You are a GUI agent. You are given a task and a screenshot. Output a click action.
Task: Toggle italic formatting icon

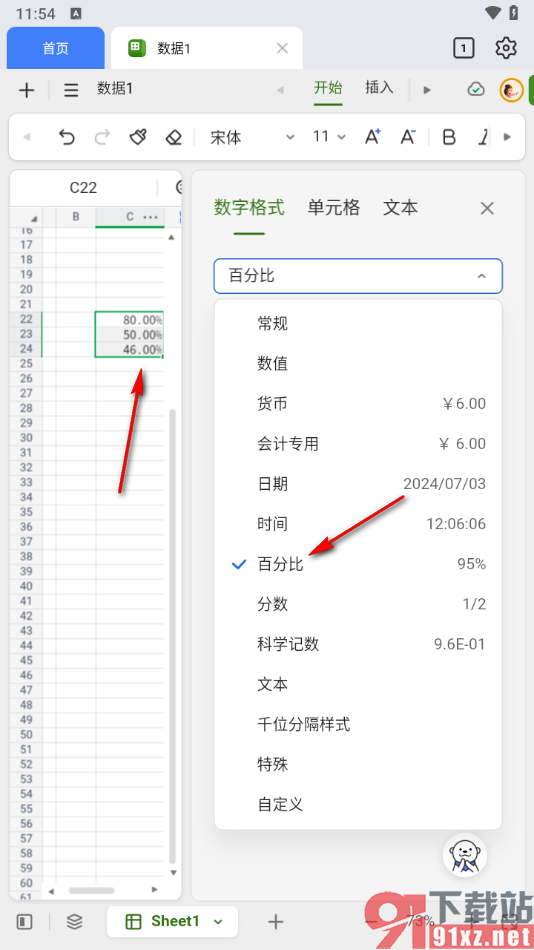click(x=483, y=138)
